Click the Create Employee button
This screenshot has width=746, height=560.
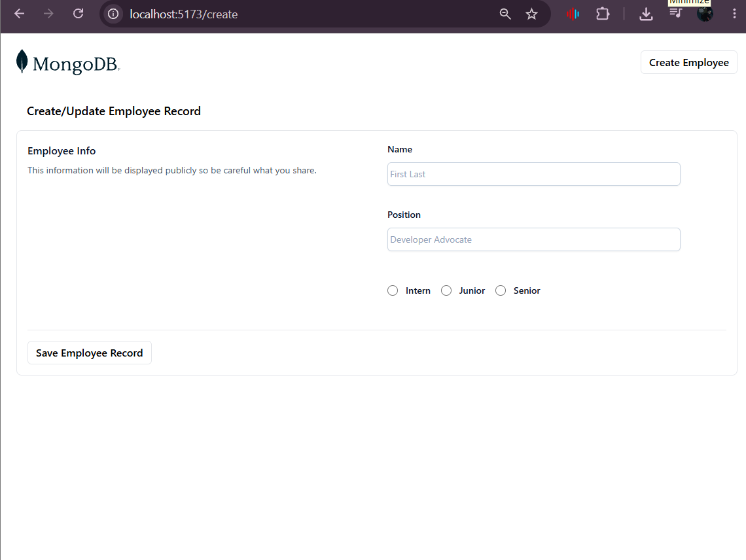click(688, 62)
